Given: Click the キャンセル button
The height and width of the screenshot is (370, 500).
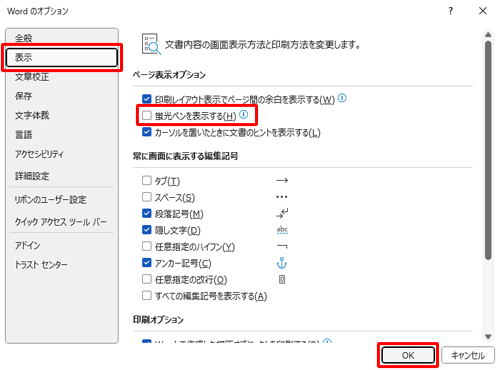Looking at the screenshot, I should click(468, 355).
